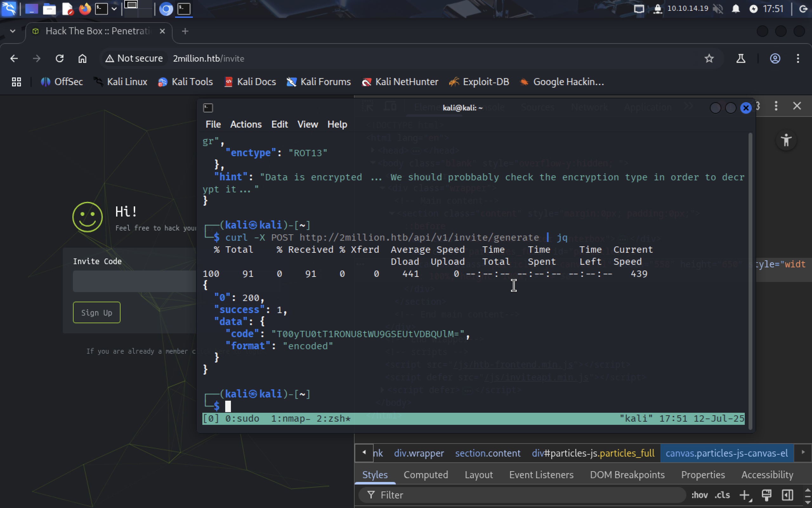812x508 pixels.
Task: Open the Chrome Labs flask icon
Action: 741,58
